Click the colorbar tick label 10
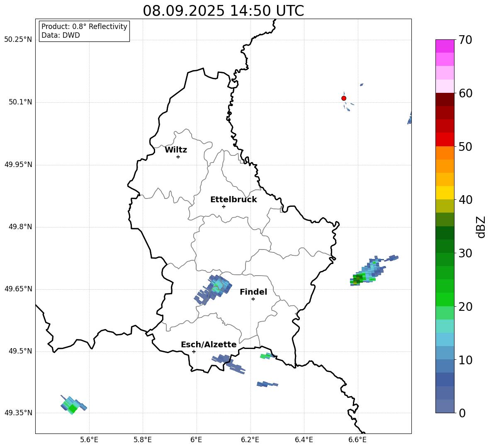 coord(466,360)
